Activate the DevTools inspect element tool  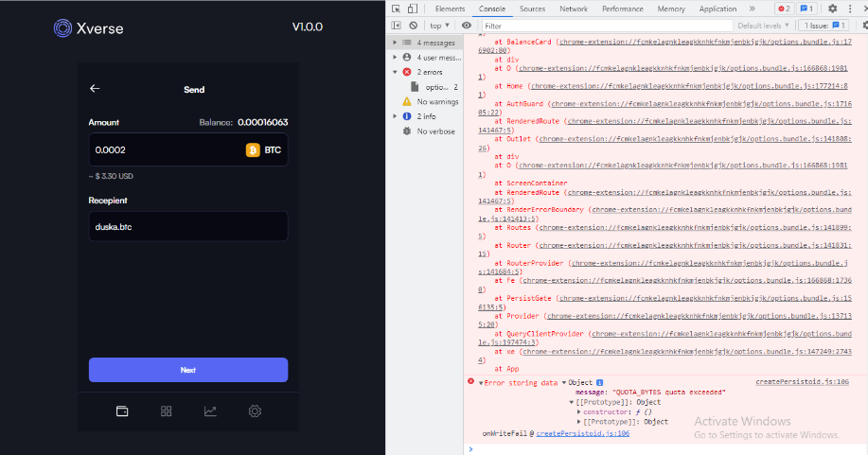396,9
